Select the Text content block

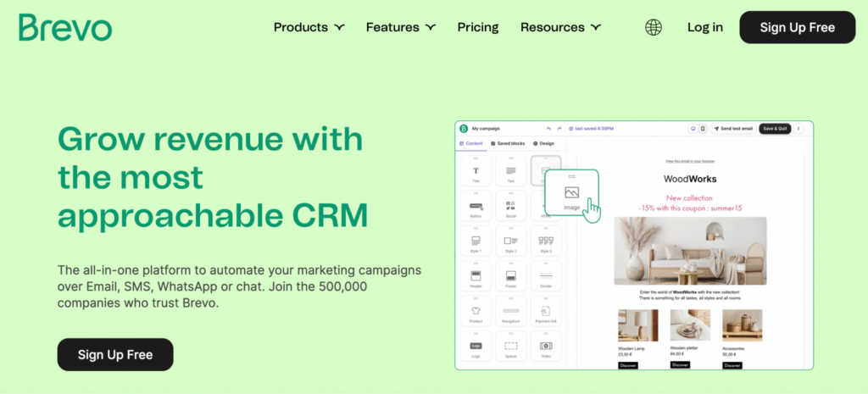510,170
